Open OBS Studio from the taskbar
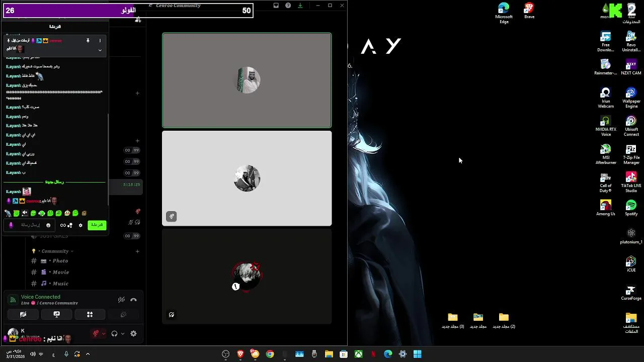Viewport: 644px width, 362px height. pyautogui.click(x=226, y=354)
